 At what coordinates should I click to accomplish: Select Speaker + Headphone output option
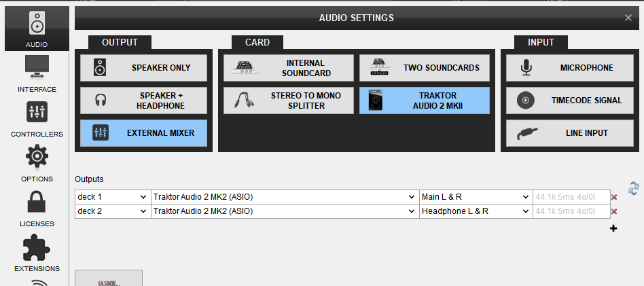pyautogui.click(x=143, y=101)
